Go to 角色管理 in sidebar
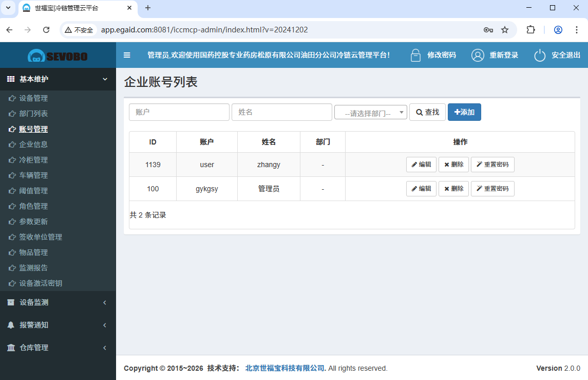Viewport: 588px width, 380px height. click(33, 206)
